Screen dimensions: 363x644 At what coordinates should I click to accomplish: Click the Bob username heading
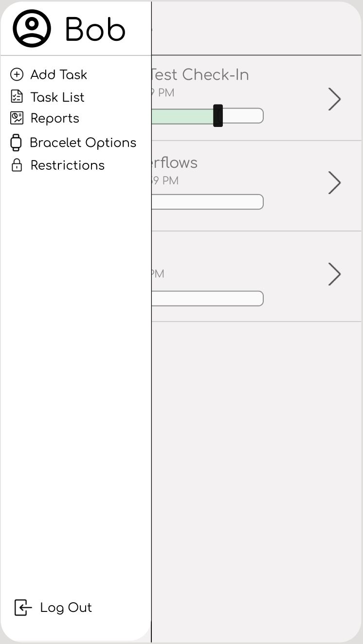pos(95,30)
